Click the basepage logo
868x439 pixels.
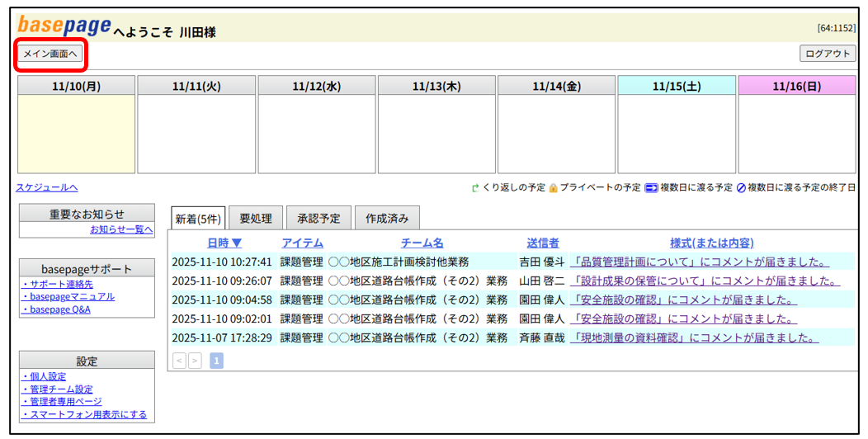[64, 26]
